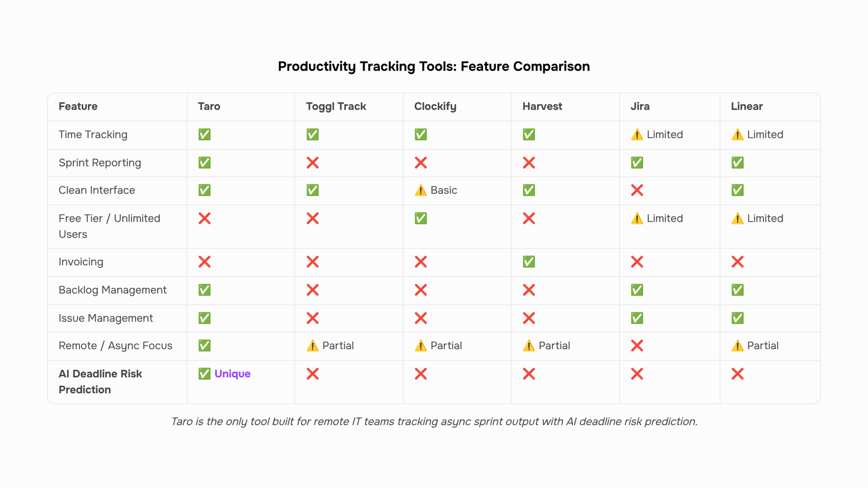Screen dimensions: 868x488
Task: Select the Taro column header
Action: coord(209,106)
